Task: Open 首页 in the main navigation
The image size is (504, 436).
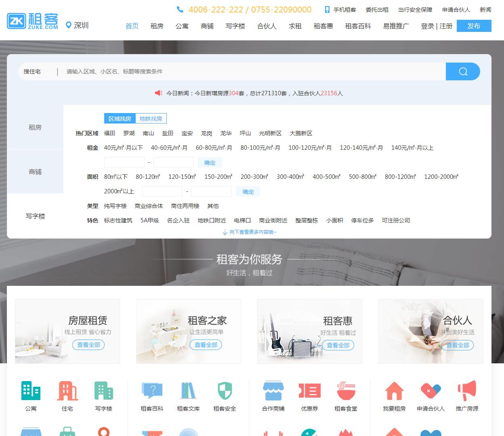Action: (x=132, y=26)
